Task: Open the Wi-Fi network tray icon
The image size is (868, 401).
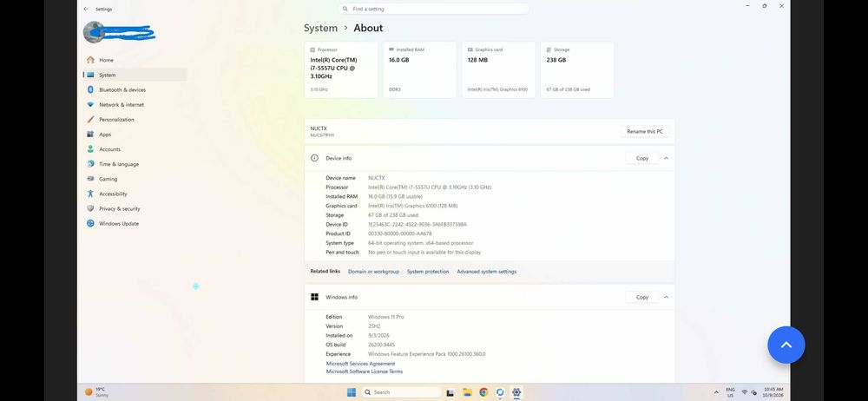Action: click(745, 392)
